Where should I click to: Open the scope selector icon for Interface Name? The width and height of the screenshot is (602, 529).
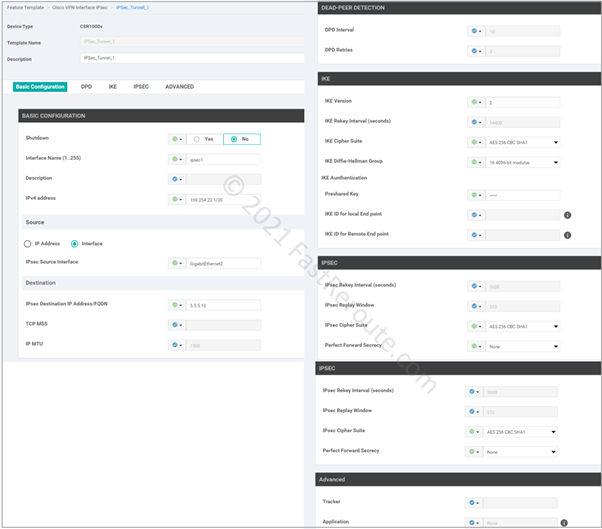pos(177,159)
